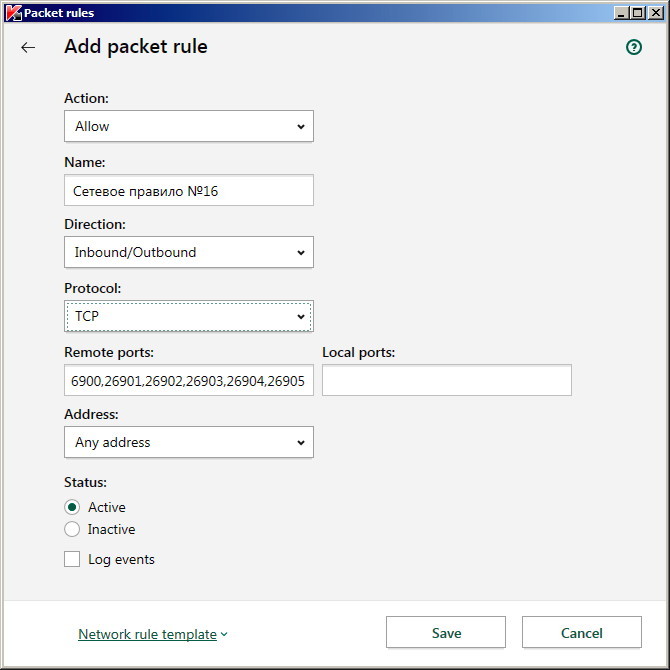Viewport: 670px width, 670px height.
Task: Select the Inactive status radio button
Action: pyautogui.click(x=72, y=529)
